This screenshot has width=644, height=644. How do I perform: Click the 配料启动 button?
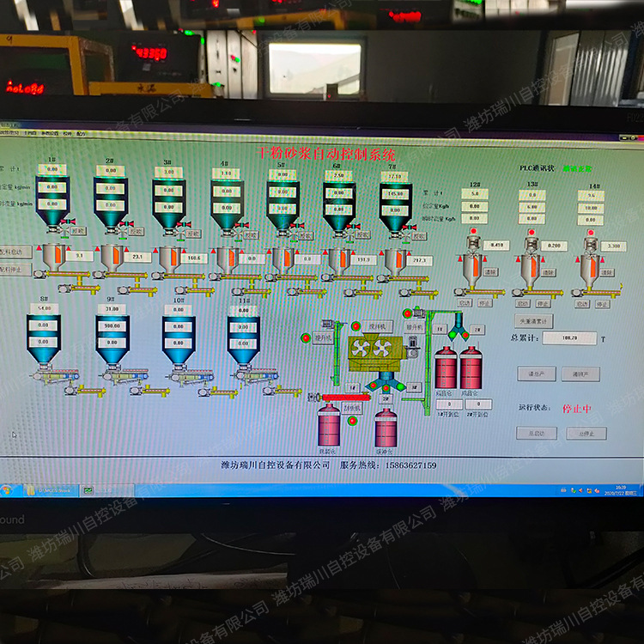[15, 252]
